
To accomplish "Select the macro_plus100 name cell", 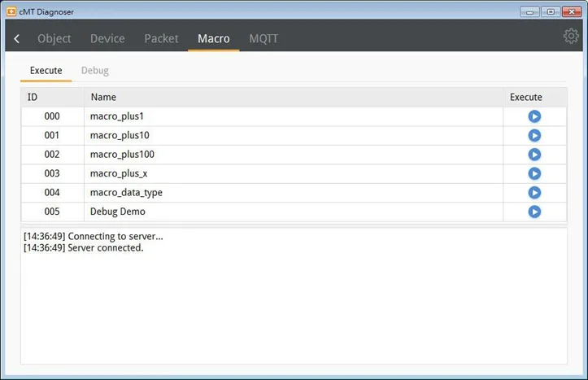I will 294,155.
